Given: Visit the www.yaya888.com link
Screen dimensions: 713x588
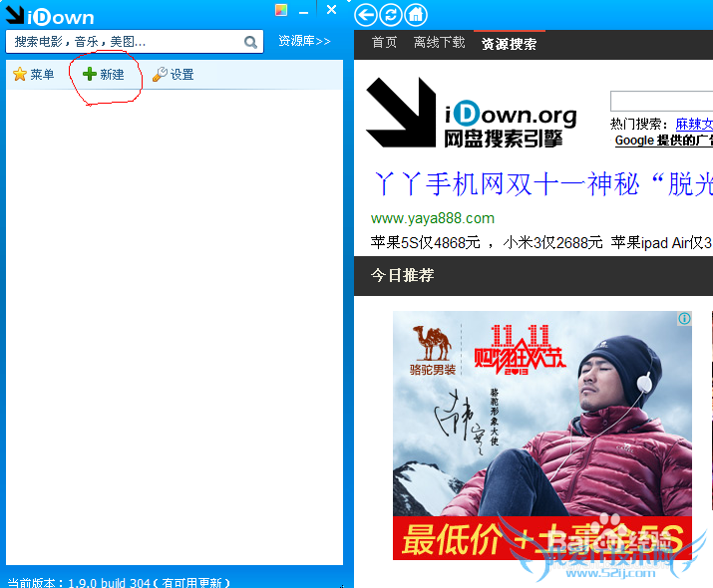Looking at the screenshot, I should click(x=433, y=218).
